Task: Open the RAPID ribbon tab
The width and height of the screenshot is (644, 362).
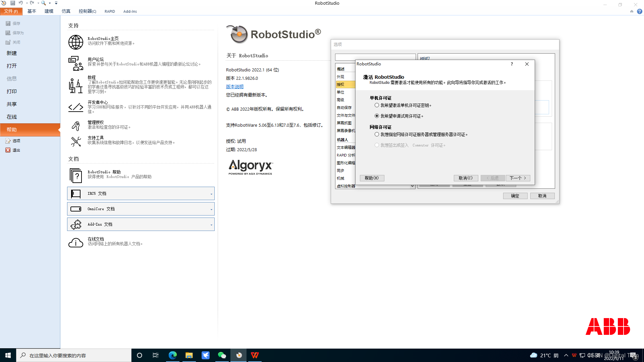Action: pyautogui.click(x=110, y=11)
